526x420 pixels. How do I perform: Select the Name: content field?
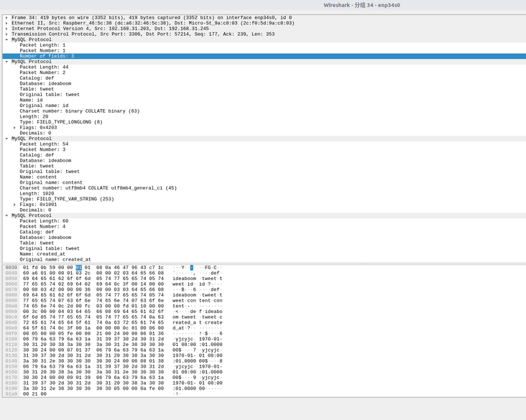click(42, 177)
